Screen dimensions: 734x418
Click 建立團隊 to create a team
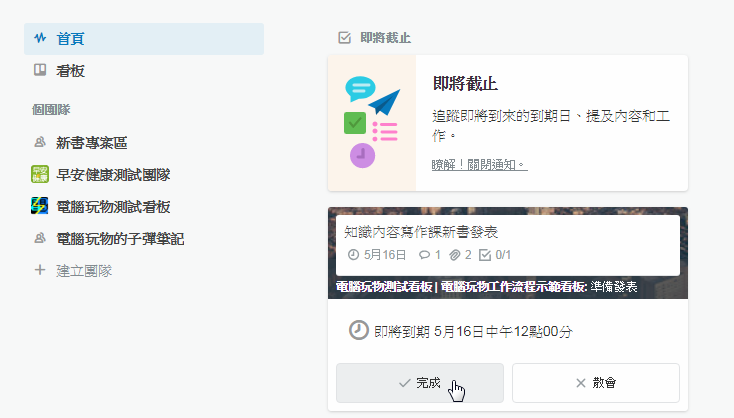tap(84, 271)
